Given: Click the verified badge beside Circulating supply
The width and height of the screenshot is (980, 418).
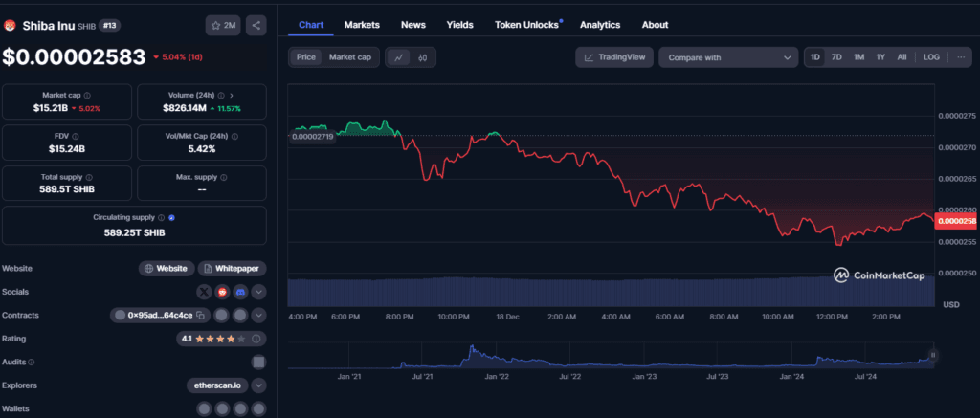Looking at the screenshot, I should pyautogui.click(x=171, y=218).
